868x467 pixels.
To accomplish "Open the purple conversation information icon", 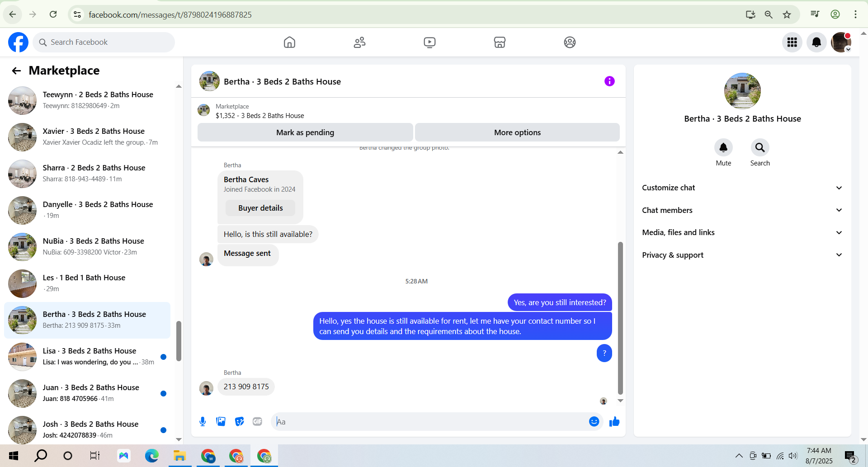I will click(x=609, y=81).
